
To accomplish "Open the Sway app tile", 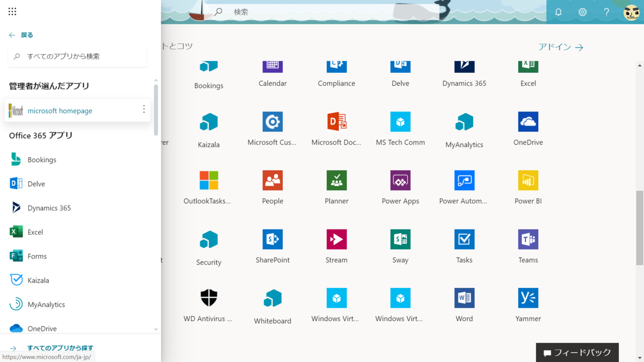I will coord(400,247).
